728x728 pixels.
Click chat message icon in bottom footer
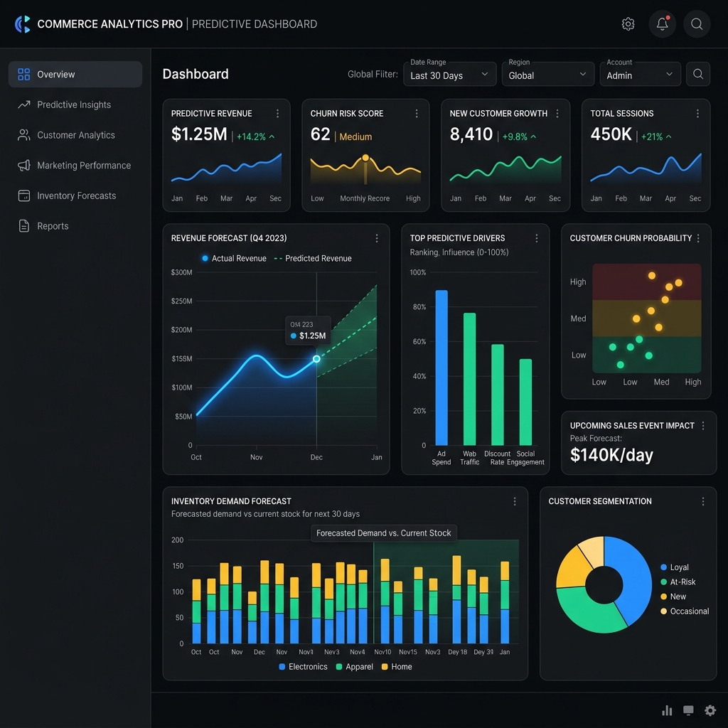click(688, 710)
